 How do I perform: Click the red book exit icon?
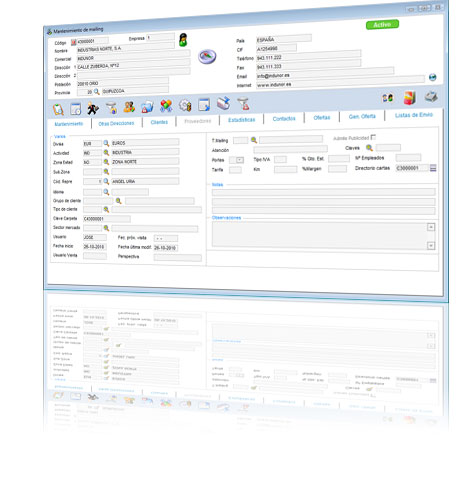[410, 97]
